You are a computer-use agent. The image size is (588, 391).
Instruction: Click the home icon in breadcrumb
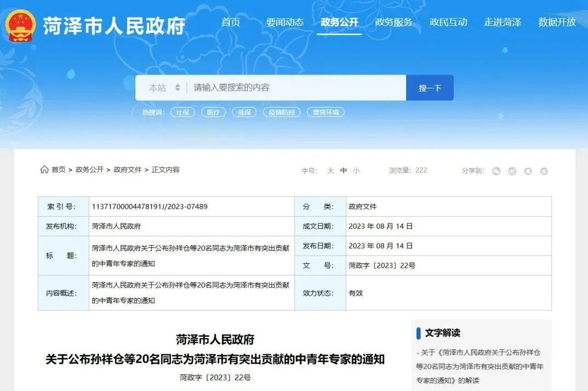44,170
